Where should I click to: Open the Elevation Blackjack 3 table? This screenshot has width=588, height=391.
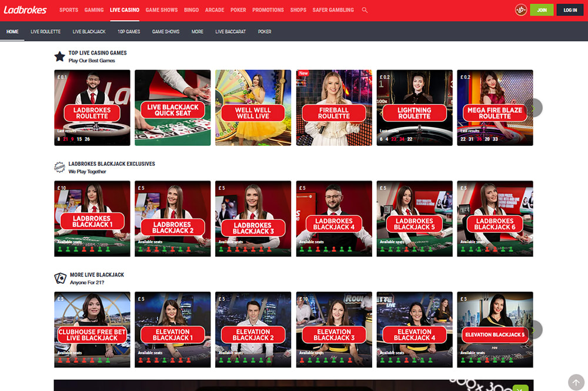pos(334,329)
